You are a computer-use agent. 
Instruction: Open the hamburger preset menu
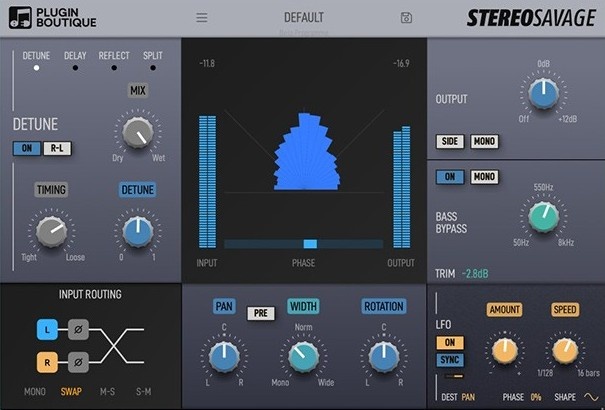[201, 17]
